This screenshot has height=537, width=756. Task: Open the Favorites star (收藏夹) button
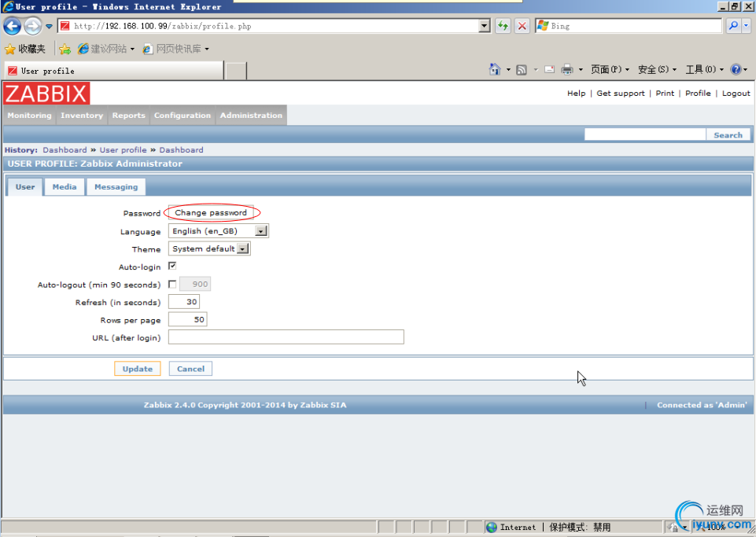25,49
